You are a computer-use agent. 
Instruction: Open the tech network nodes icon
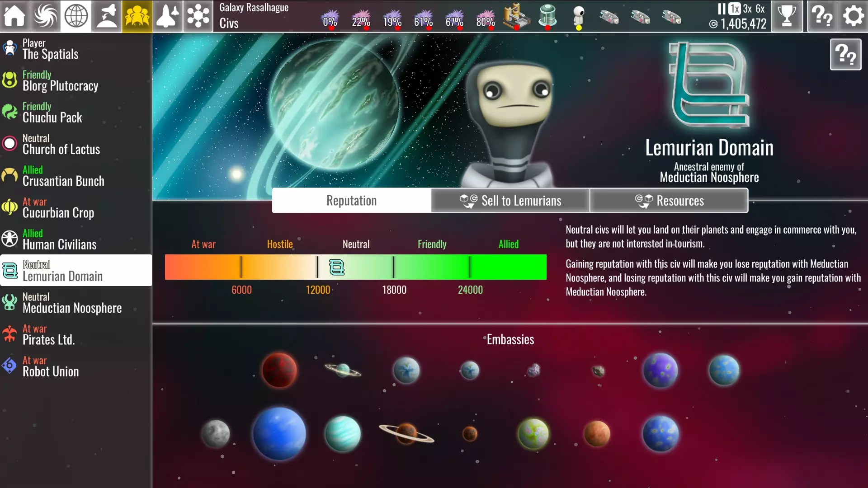point(198,16)
